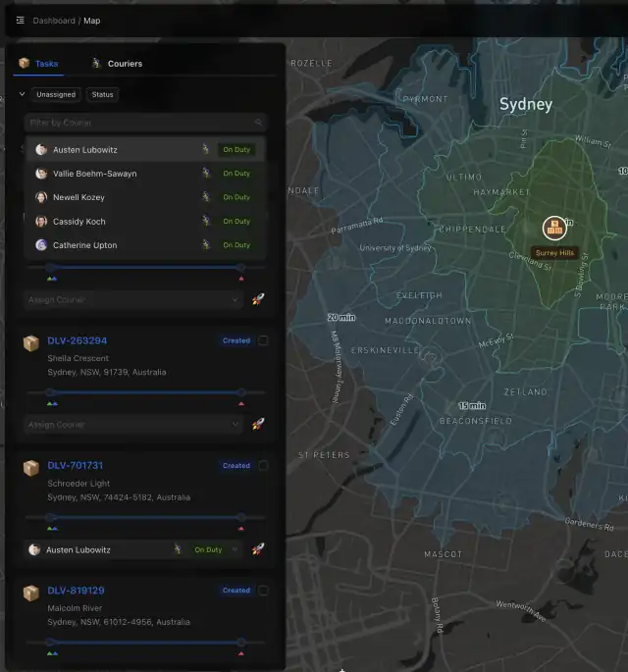628x672 pixels.
Task: Collapse filters using chevron left of Unassigned
Action: tap(22, 94)
